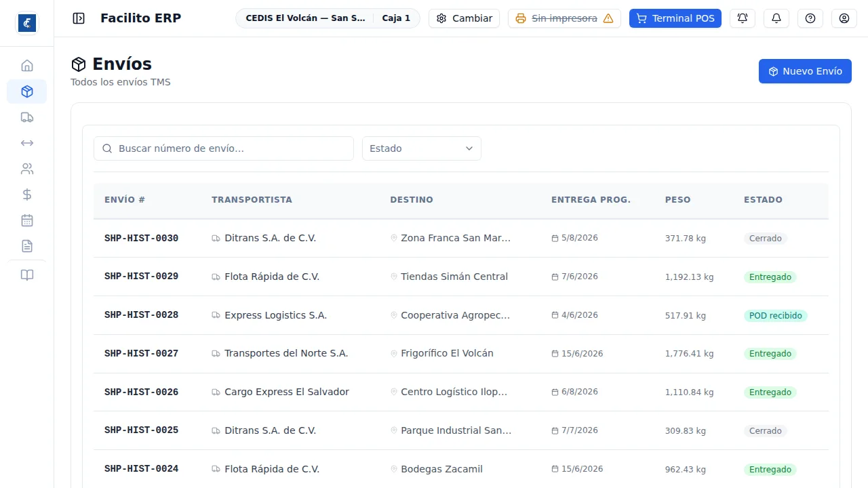
Task: Open the double-arrow transfers sidebar icon
Action: click(x=27, y=143)
